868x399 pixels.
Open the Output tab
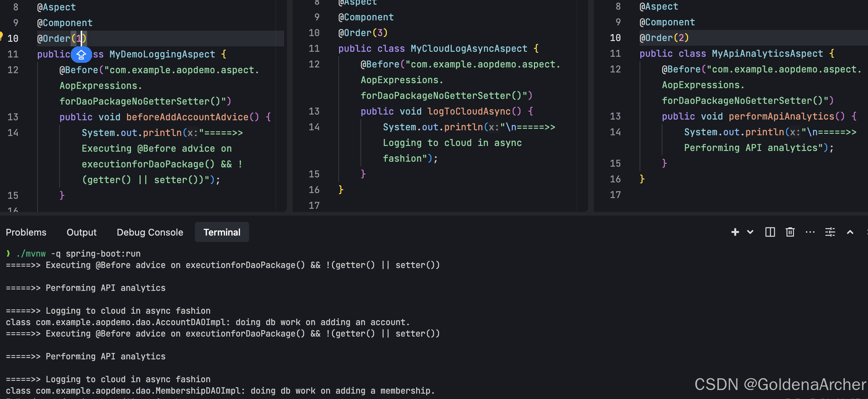click(x=81, y=232)
